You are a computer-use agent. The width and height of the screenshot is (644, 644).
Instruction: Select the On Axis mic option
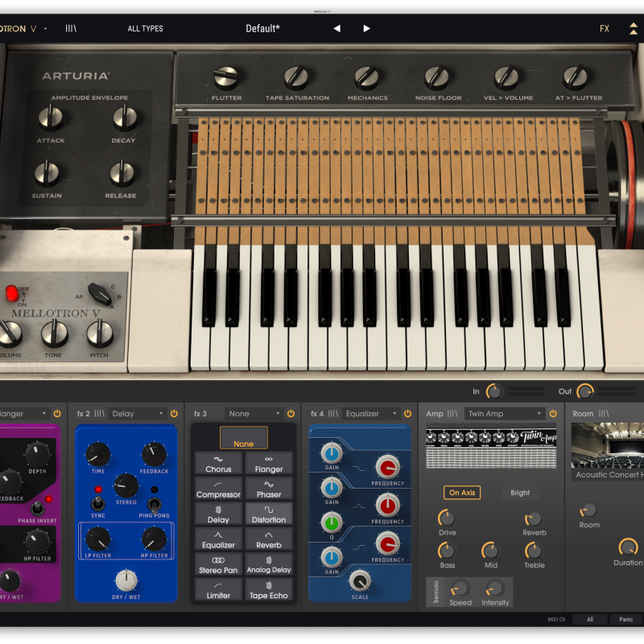462,493
